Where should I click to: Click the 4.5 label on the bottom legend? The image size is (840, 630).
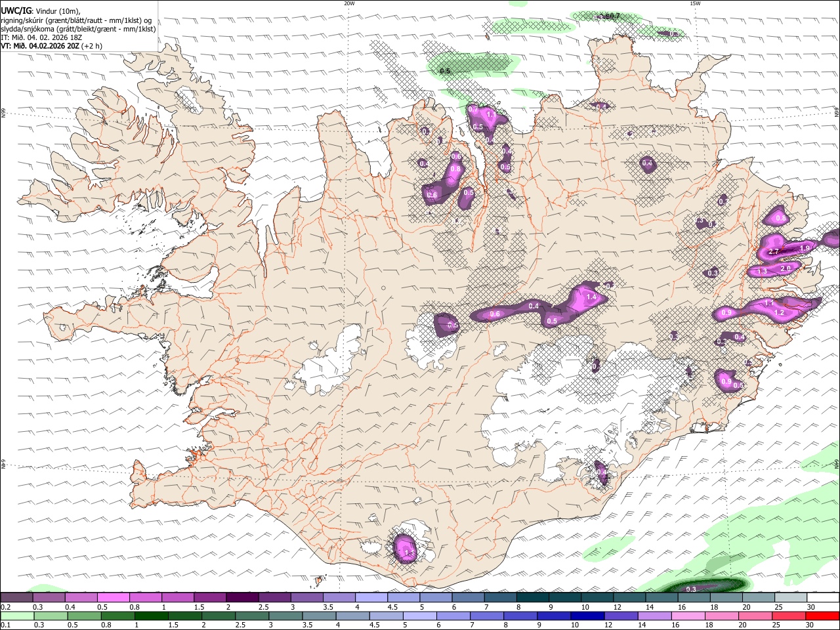[x=374, y=625]
